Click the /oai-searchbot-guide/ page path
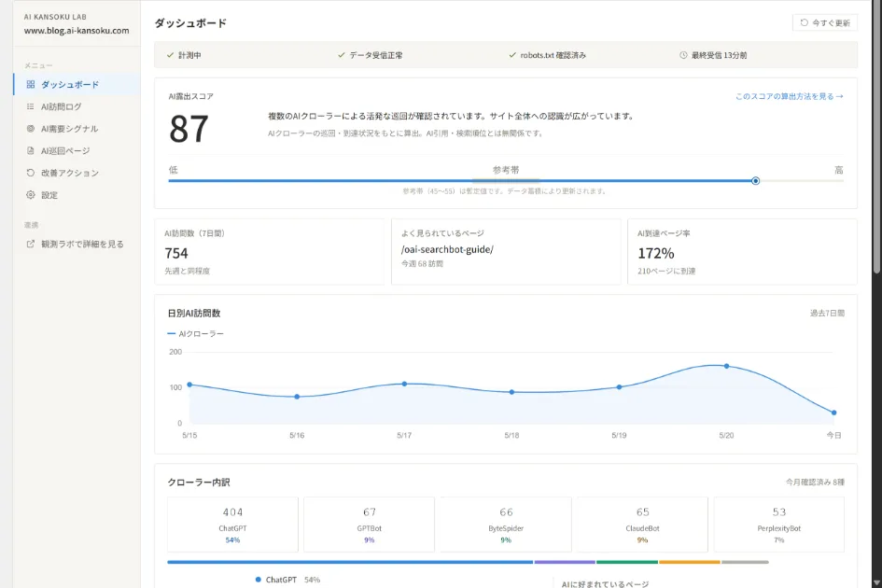This screenshot has width=882, height=588. click(x=447, y=249)
